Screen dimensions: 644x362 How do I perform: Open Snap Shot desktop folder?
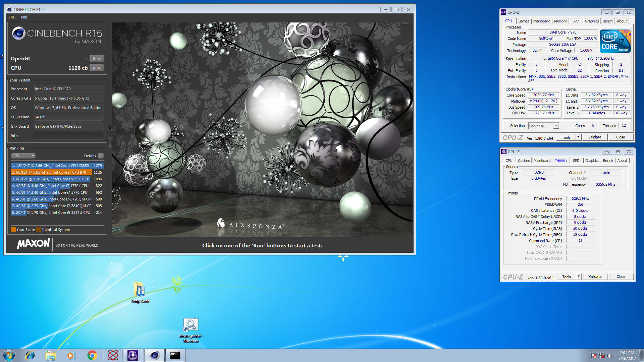(x=140, y=292)
